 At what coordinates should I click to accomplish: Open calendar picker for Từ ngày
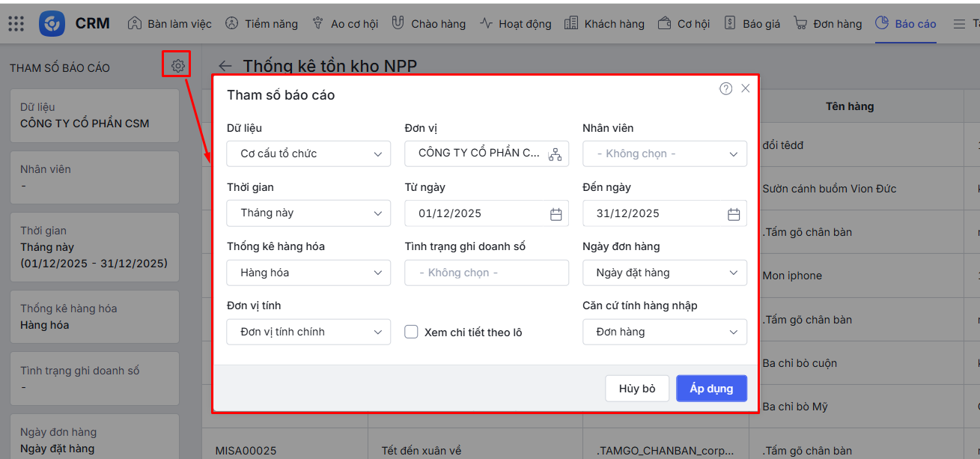coord(556,214)
